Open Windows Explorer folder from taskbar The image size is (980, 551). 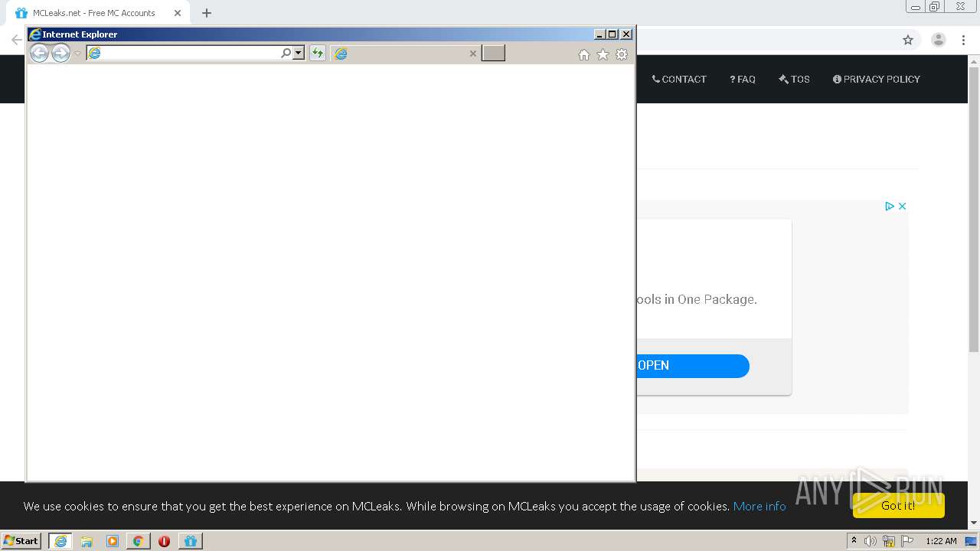point(87,541)
